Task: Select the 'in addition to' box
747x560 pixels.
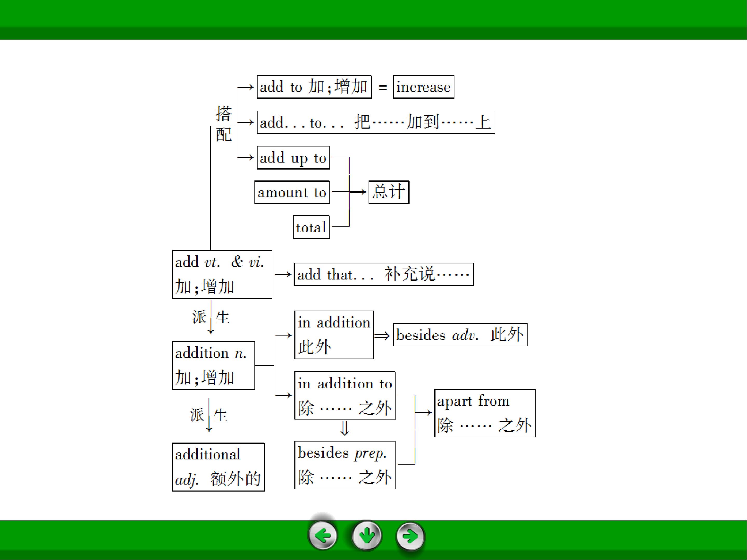Action: [x=345, y=396]
